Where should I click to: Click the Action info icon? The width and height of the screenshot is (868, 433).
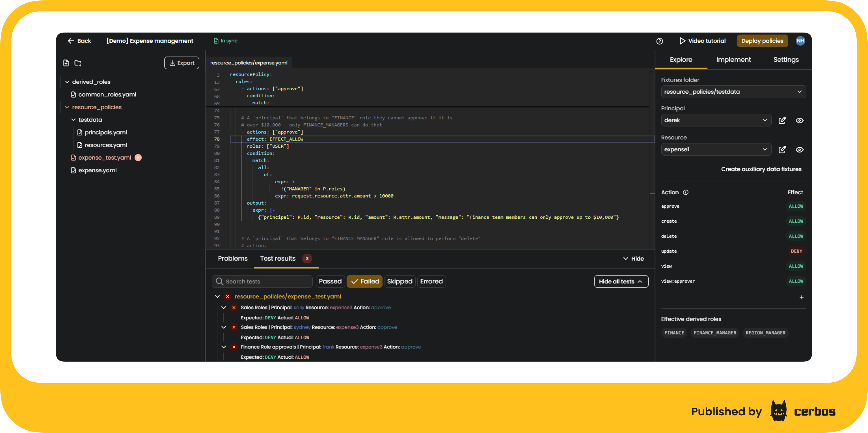(x=685, y=192)
